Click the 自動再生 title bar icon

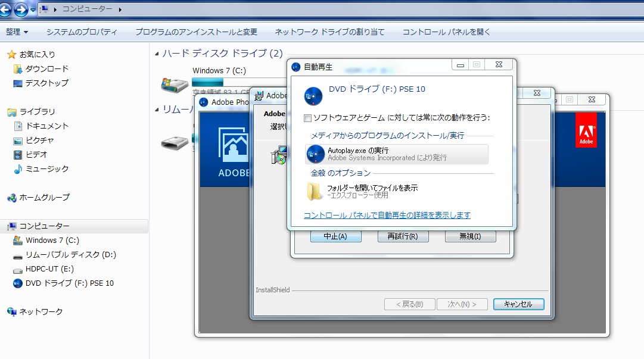click(295, 67)
